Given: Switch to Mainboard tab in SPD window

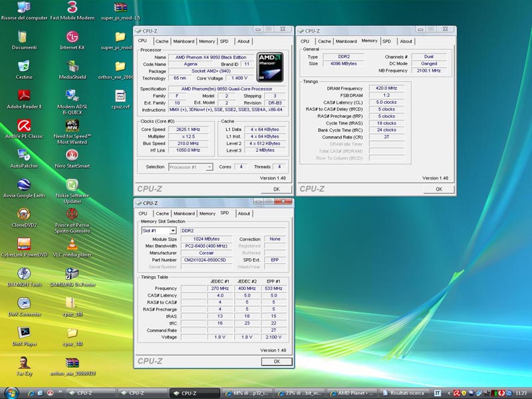Looking at the screenshot, I should (x=184, y=213).
